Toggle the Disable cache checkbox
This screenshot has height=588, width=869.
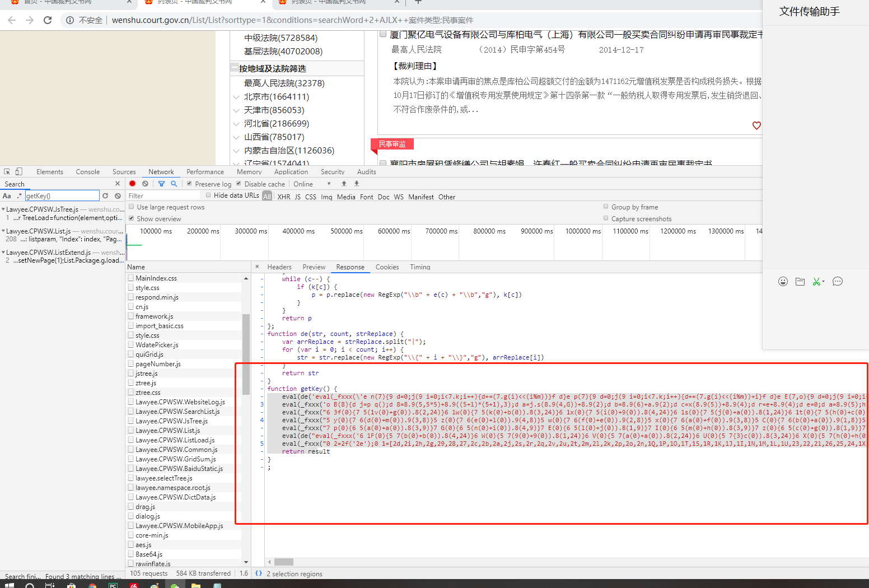(239, 184)
